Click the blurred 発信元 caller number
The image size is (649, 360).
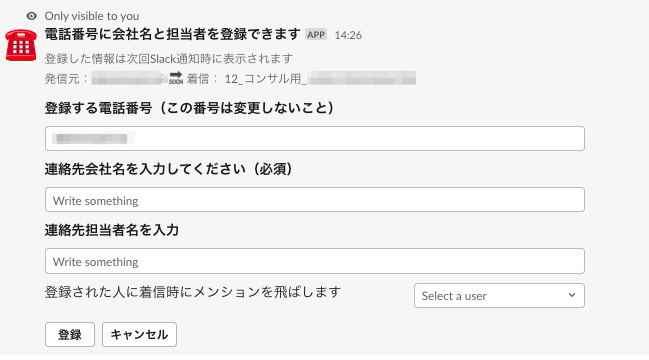click(x=127, y=78)
